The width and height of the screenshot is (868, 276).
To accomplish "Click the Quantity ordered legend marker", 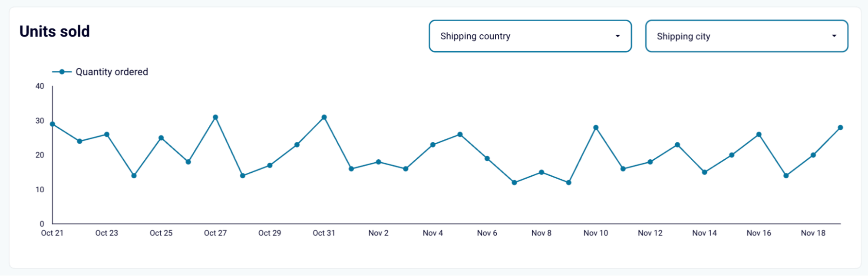I will (62, 72).
